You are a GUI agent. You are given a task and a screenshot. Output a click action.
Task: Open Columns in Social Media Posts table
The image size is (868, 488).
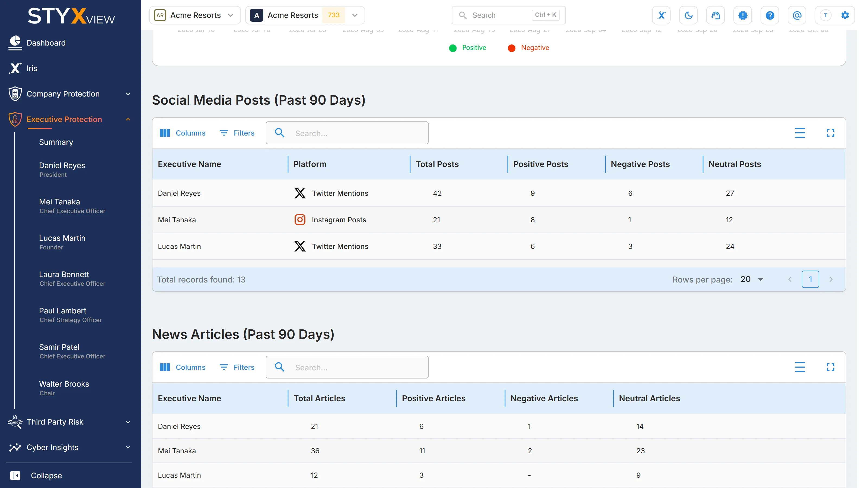182,133
